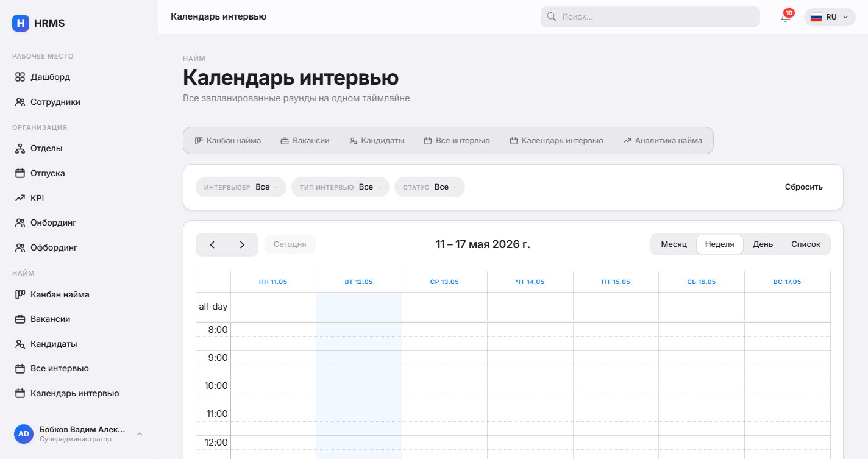The width and height of the screenshot is (868, 459).
Task: Switch to Месяц calendar view
Action: coord(674,244)
